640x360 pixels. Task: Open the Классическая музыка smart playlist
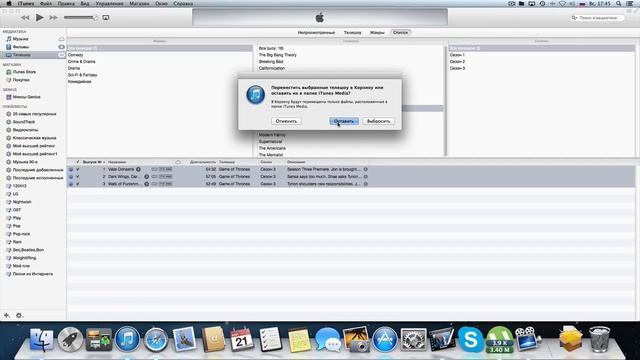coord(34,138)
